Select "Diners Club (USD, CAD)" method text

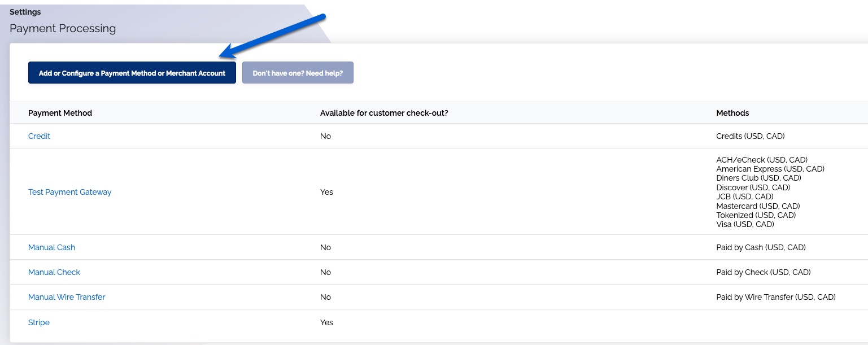coord(758,178)
